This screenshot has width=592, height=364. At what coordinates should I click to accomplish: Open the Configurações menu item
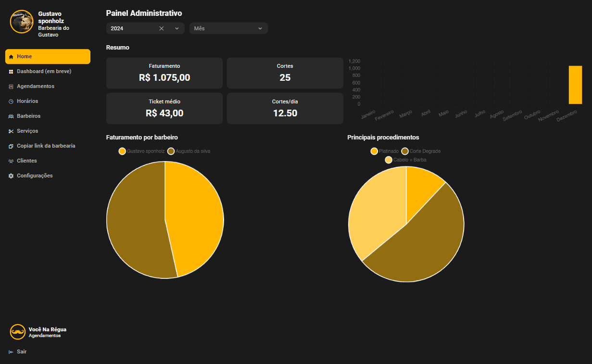click(48, 176)
